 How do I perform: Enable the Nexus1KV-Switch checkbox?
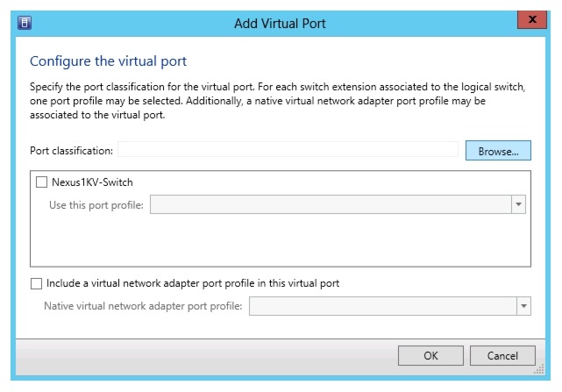coord(41,182)
